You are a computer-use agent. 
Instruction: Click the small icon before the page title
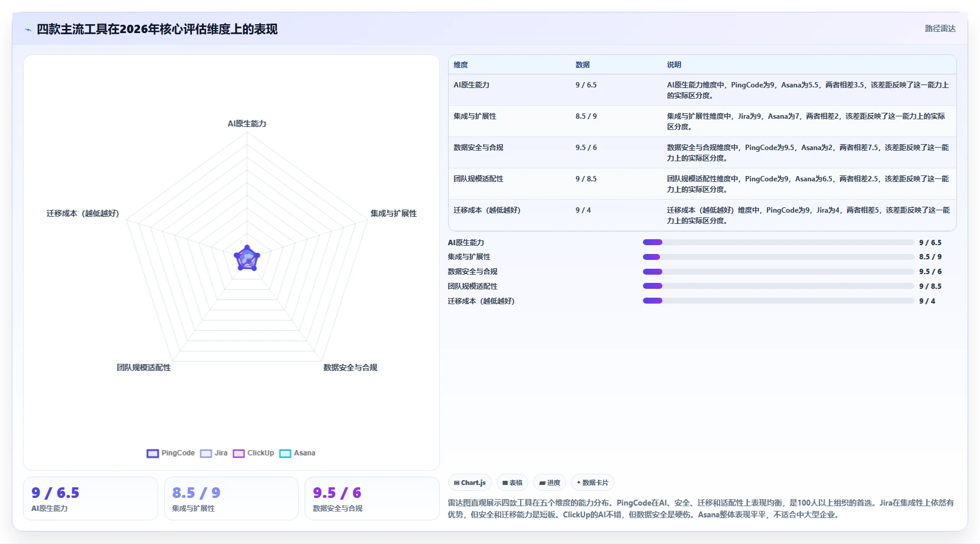click(28, 30)
